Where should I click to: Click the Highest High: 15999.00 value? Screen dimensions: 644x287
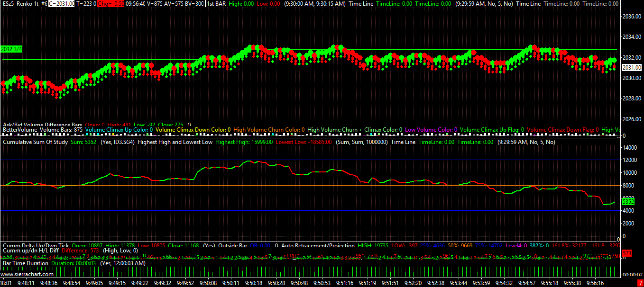pos(244,142)
